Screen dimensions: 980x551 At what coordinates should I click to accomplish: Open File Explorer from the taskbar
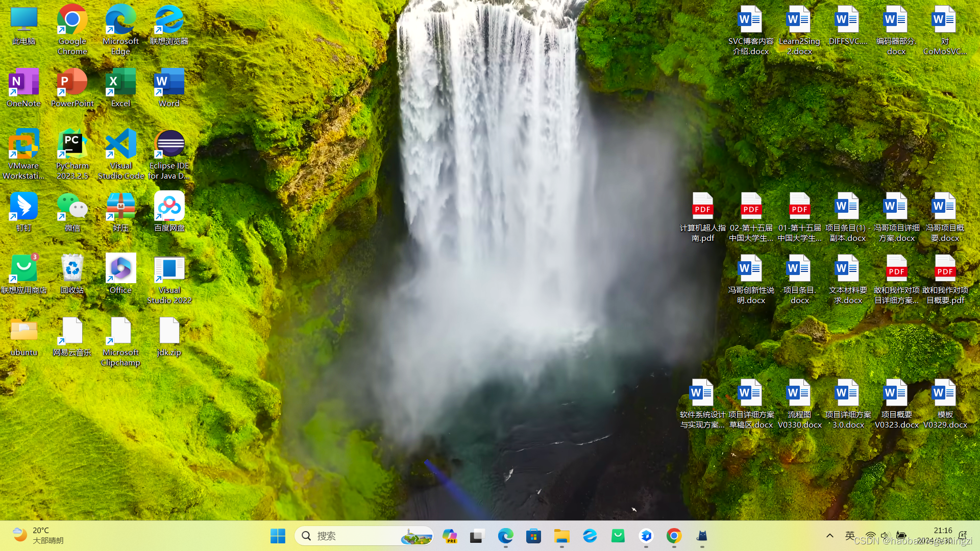point(561,536)
